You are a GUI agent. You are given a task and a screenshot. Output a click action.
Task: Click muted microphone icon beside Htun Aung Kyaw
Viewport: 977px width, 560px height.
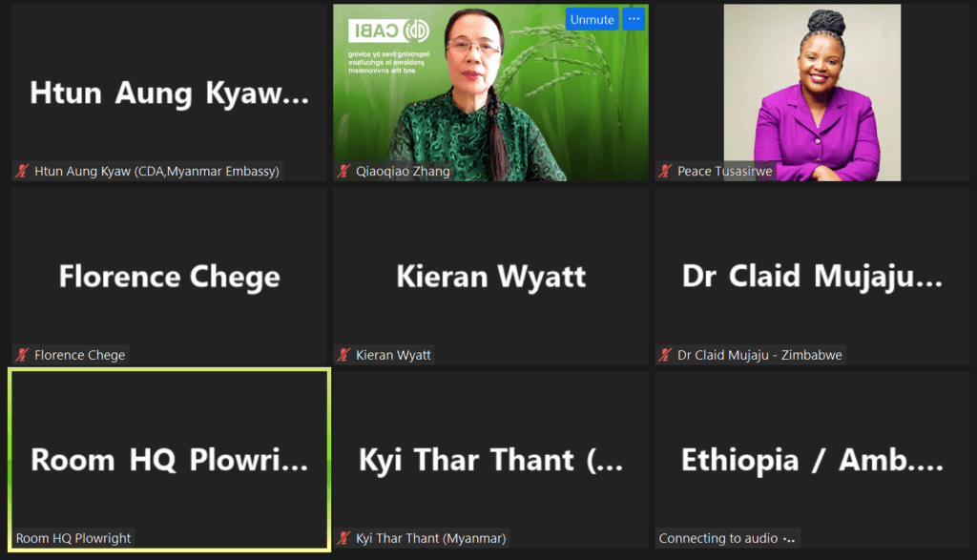(x=23, y=171)
